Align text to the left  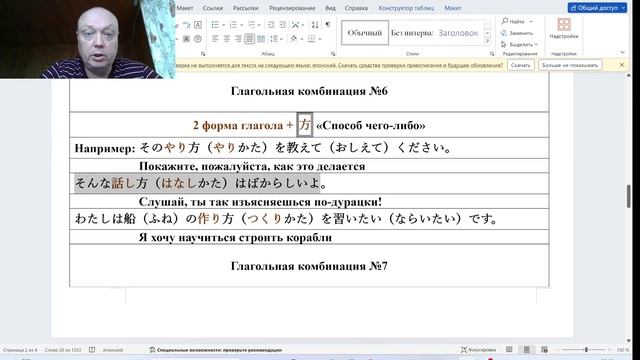point(215,39)
